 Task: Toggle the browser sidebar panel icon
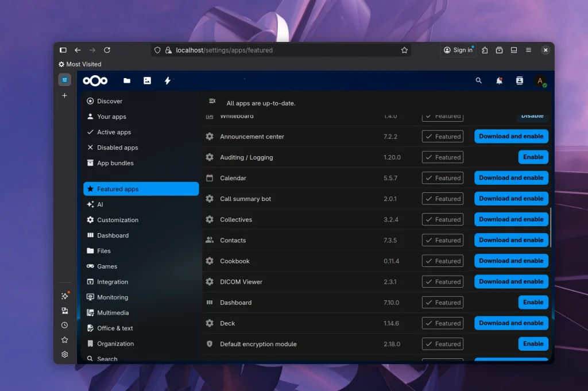click(63, 50)
